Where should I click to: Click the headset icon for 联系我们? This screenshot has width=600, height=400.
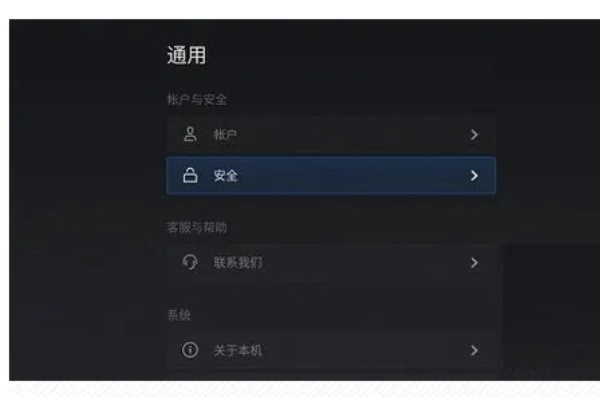click(x=190, y=263)
